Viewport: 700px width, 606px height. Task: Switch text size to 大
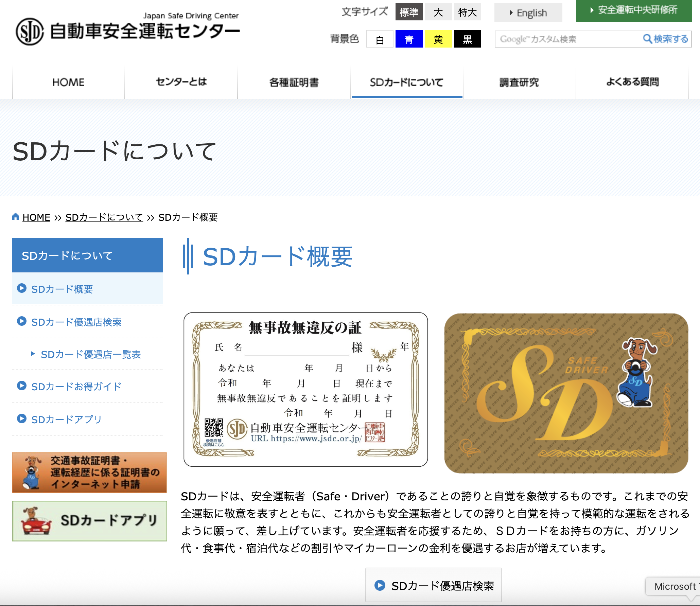coord(438,12)
